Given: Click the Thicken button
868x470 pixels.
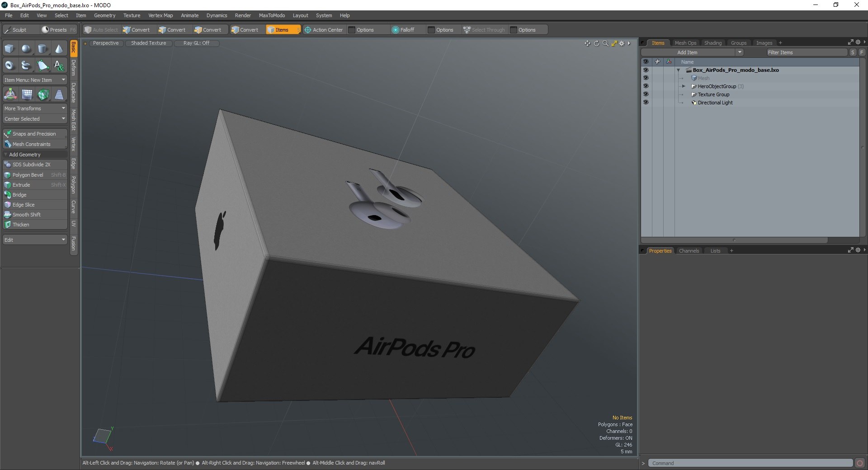Looking at the screenshot, I should click(x=35, y=225).
